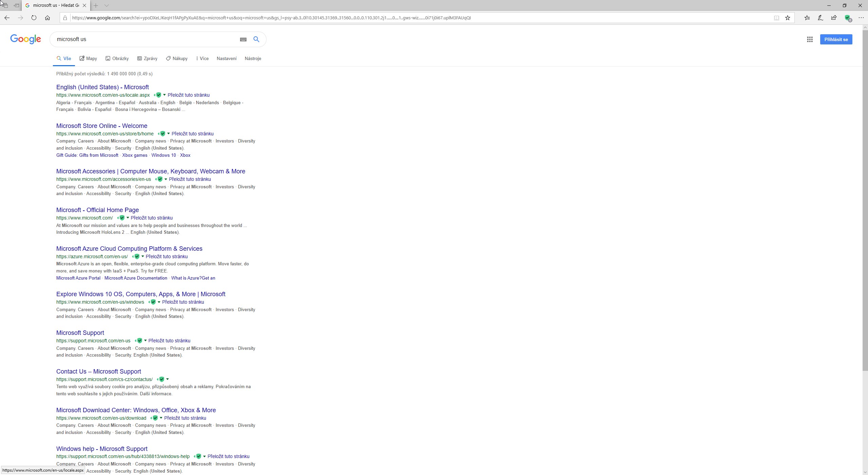868x475 pixels.
Task: Expand dropdown arrow beside microsoft.com/en-us/locale.aspx URL
Action: (164, 95)
